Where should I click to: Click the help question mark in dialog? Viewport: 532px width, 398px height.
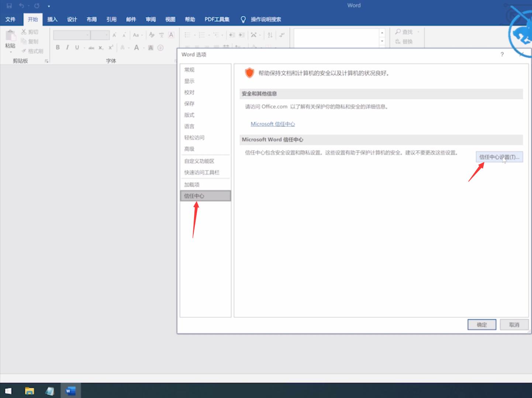coord(502,55)
